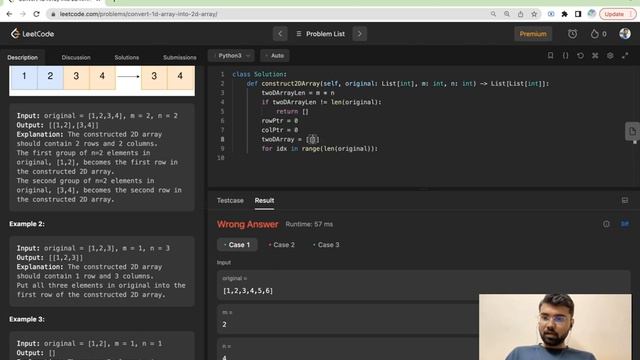Screen dimensions: 640x360
Task: Open the Auto dropdown in editor toolbar
Action: pos(275,56)
